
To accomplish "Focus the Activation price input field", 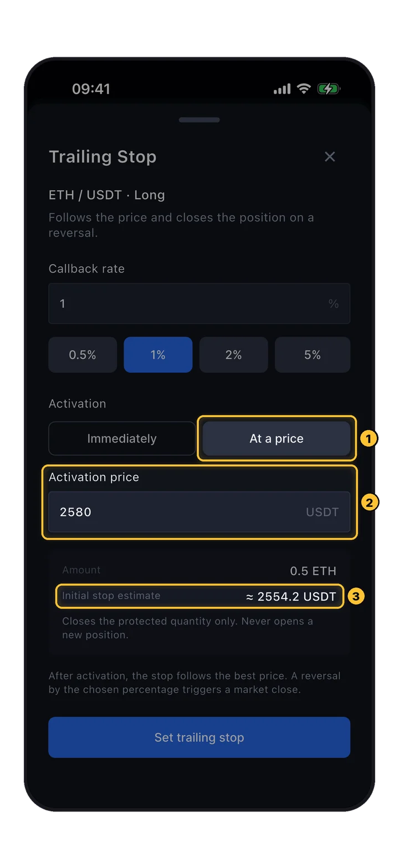I will tap(199, 512).
